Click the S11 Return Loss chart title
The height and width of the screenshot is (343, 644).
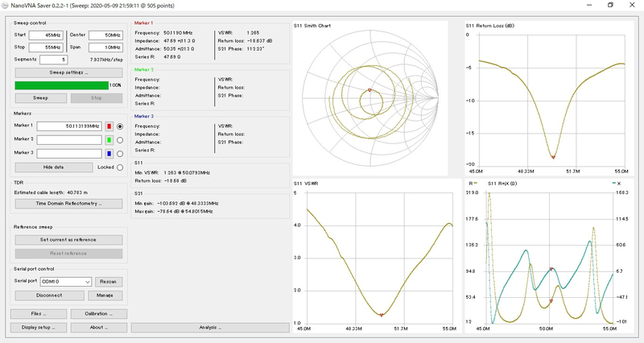tap(490, 26)
